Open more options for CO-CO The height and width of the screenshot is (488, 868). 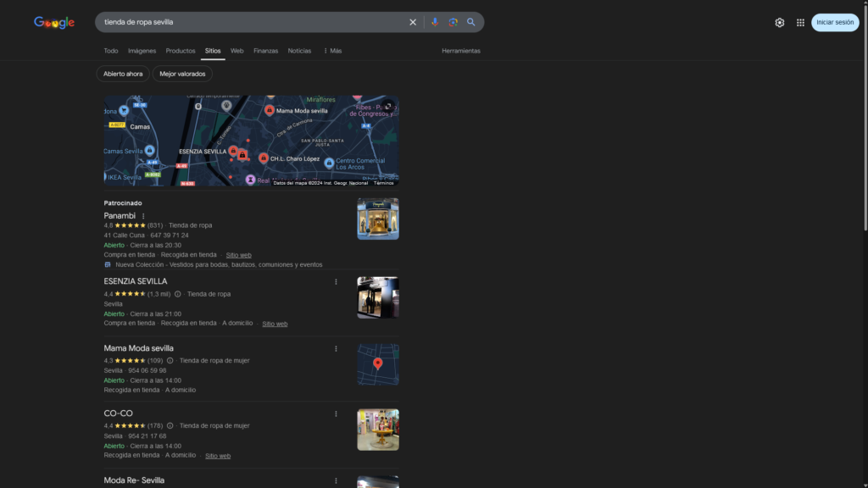(x=336, y=414)
